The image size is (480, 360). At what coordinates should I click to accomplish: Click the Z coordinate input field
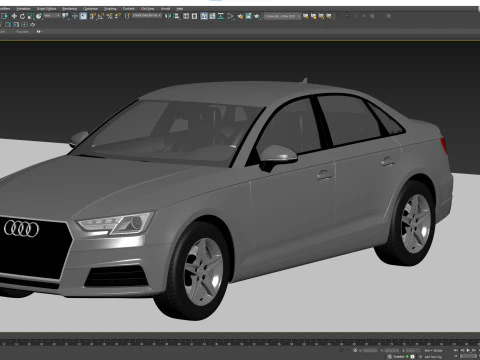tap(413, 351)
